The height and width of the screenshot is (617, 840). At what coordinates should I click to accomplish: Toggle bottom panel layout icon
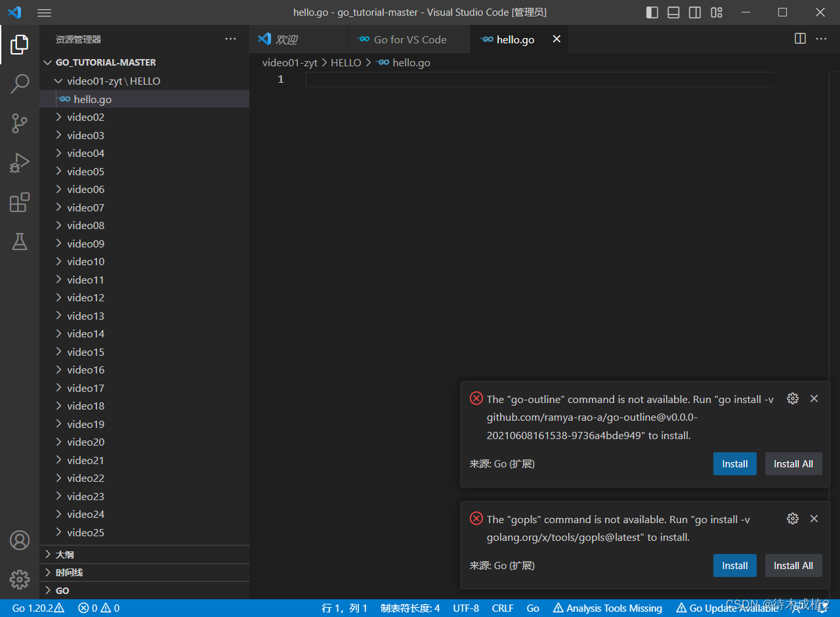(x=673, y=12)
